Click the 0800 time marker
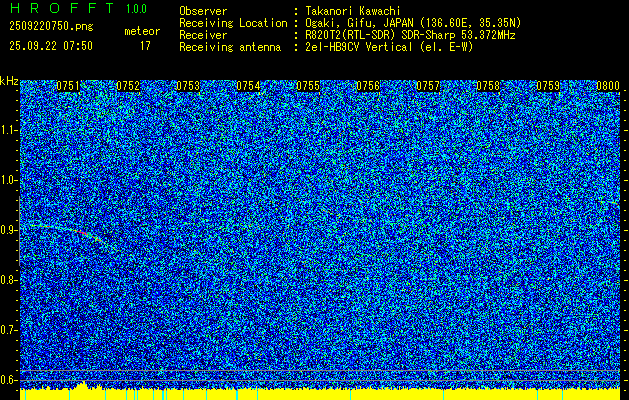629x400 pixels. [x=608, y=86]
